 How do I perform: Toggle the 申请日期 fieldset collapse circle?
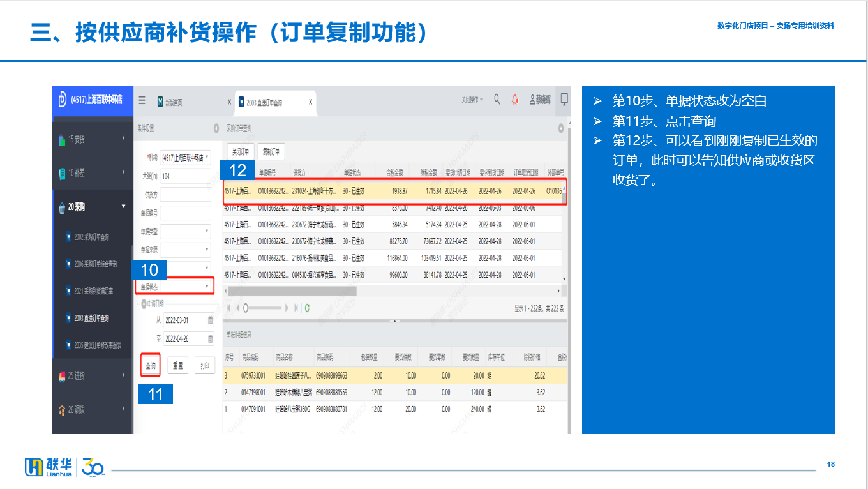[x=144, y=303]
